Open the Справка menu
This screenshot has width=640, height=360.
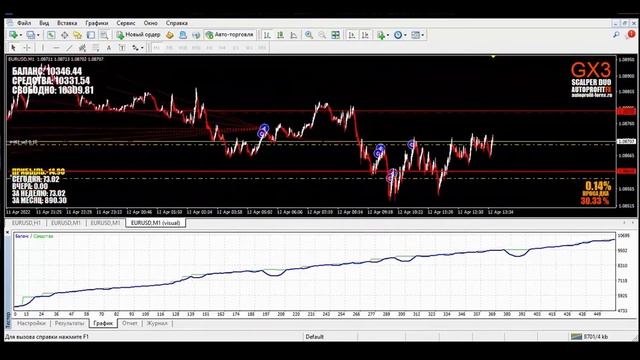point(177,23)
